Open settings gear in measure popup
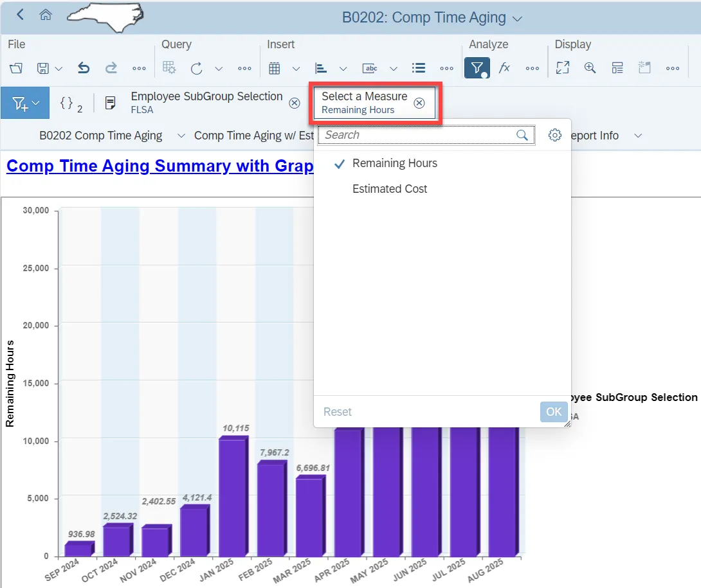 click(x=555, y=135)
